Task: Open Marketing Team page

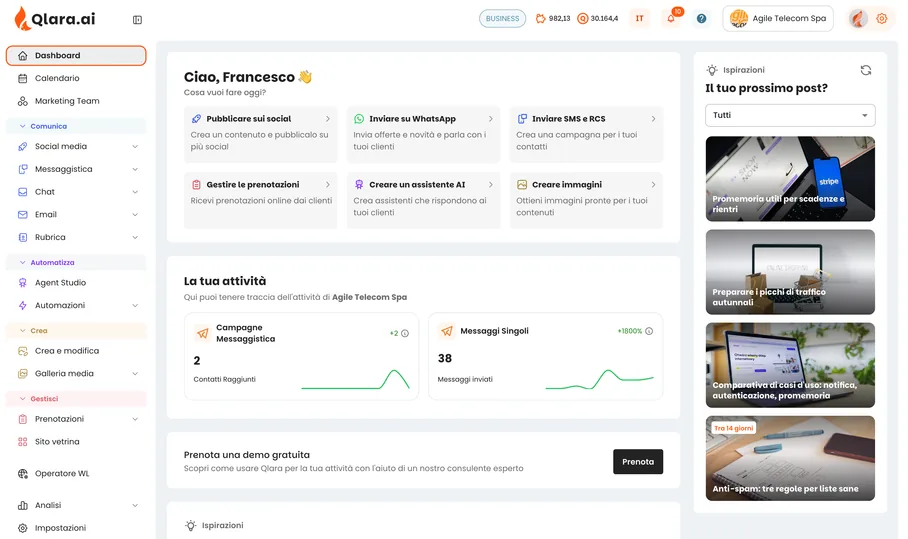Action: (76, 101)
